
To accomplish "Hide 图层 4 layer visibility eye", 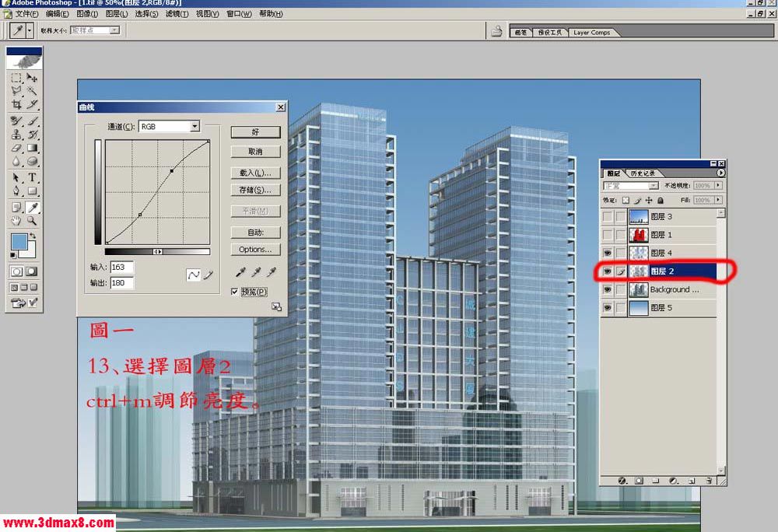I will pos(608,253).
